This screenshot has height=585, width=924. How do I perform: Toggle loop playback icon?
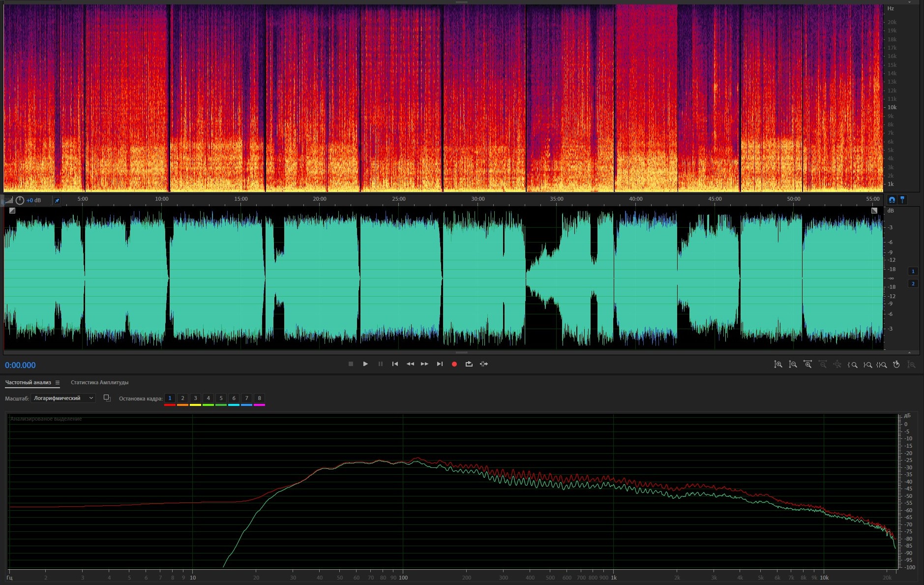pyautogui.click(x=469, y=364)
